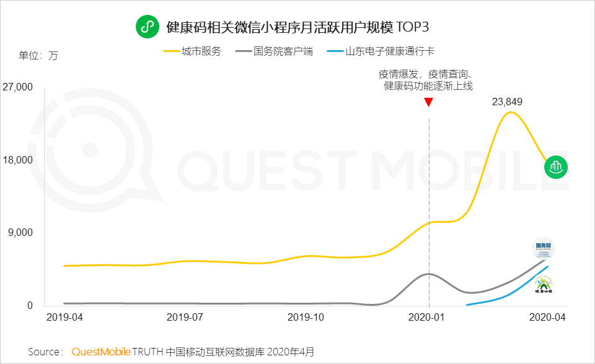Click the green 城市服务 icon at the yellow line's end

point(556,167)
